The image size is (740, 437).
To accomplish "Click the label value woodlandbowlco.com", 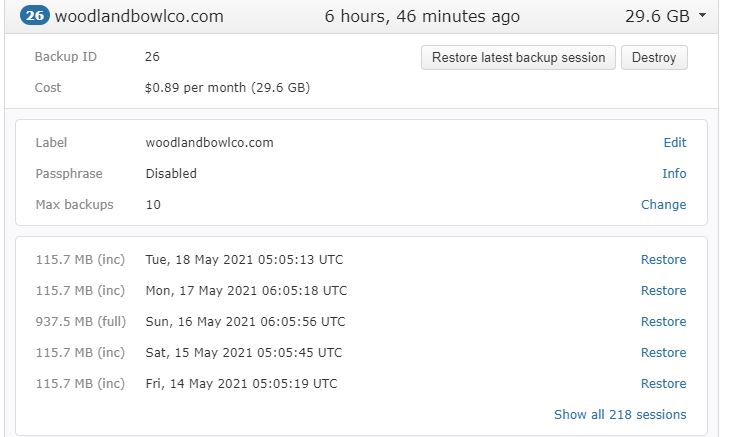I will click(x=209, y=143).
